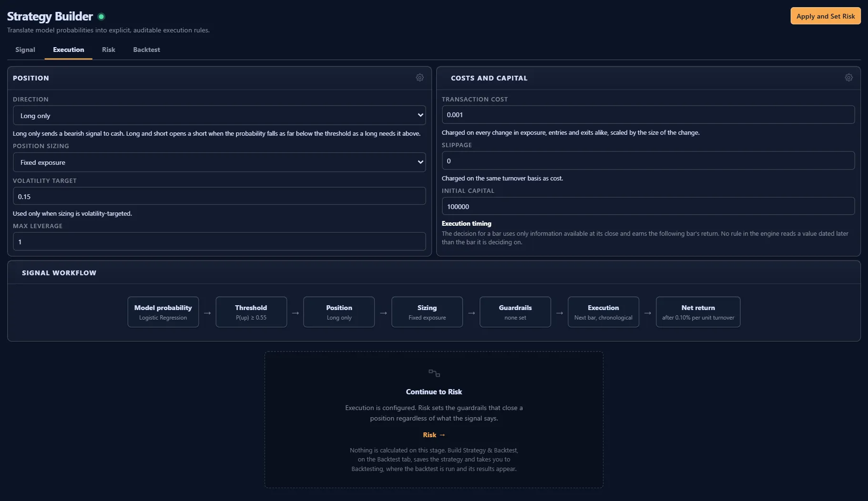Open the Costs and Capital gear settings
This screenshot has height=501, width=868.
(848, 78)
